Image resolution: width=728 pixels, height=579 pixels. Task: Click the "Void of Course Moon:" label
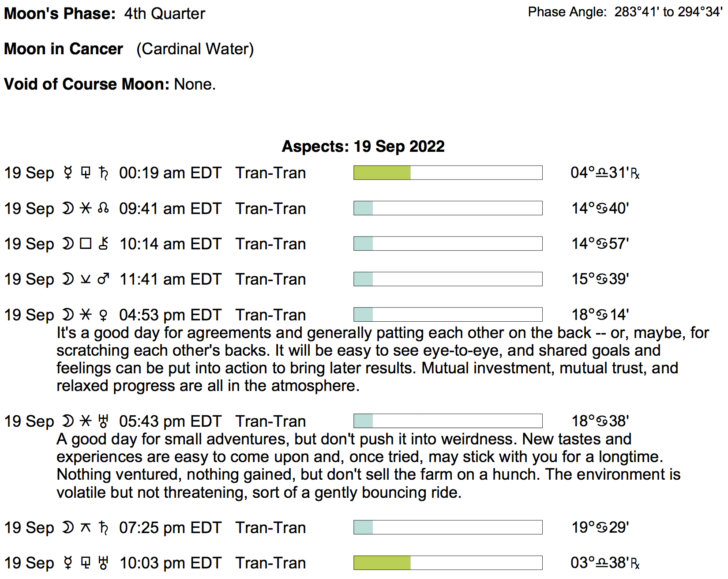(x=86, y=84)
